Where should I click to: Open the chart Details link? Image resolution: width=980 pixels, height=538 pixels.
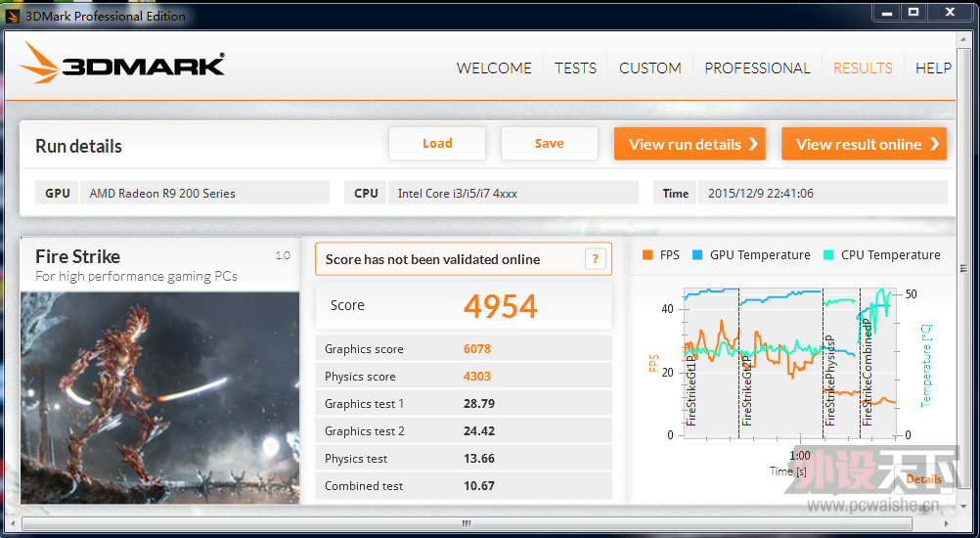(x=923, y=479)
